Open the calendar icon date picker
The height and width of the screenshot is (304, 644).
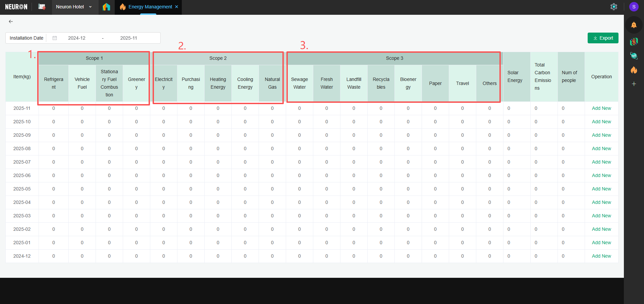point(55,38)
